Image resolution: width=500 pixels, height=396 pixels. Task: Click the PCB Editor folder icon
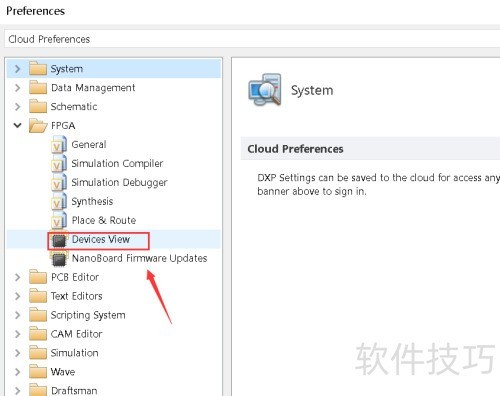coord(38,277)
